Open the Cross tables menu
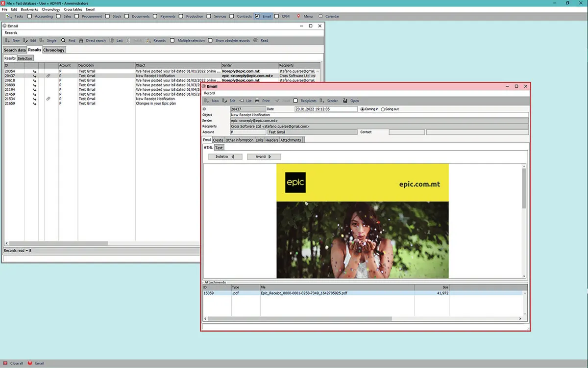This screenshot has width=588, height=368. point(73,9)
